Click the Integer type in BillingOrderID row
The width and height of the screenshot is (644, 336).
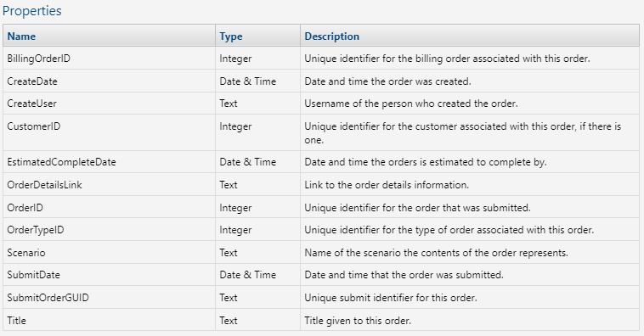(235, 59)
